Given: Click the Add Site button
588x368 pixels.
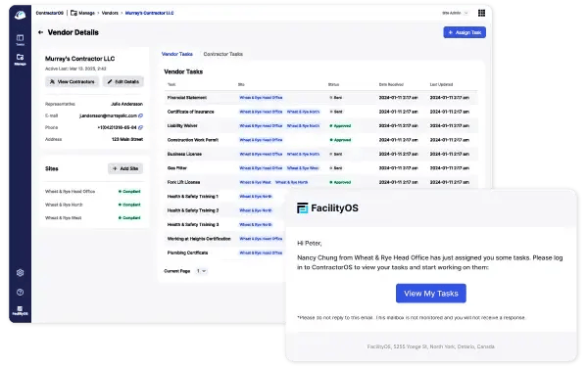Looking at the screenshot, I should pos(125,168).
